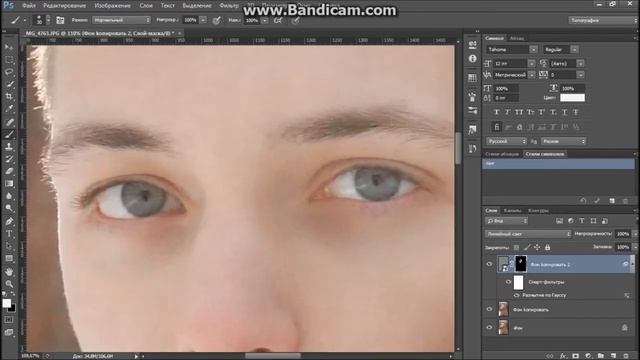
Task: Click the text color swatch in Character panel
Action: click(572, 98)
